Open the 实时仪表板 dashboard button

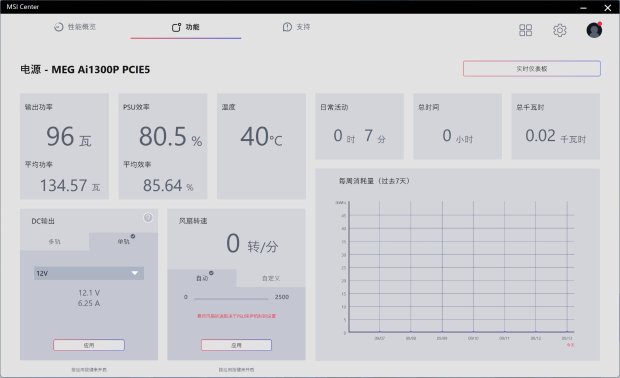[x=532, y=69]
